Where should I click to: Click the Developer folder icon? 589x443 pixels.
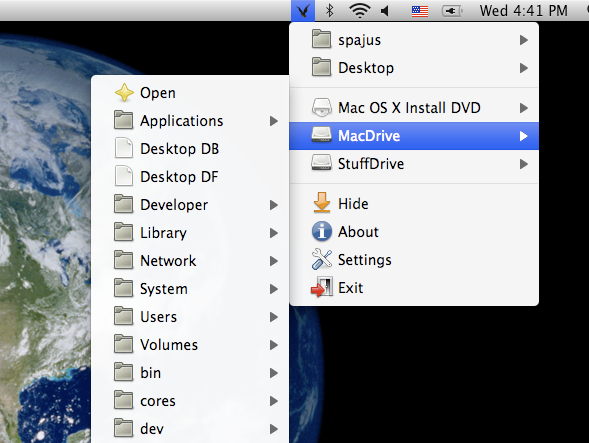coord(124,204)
